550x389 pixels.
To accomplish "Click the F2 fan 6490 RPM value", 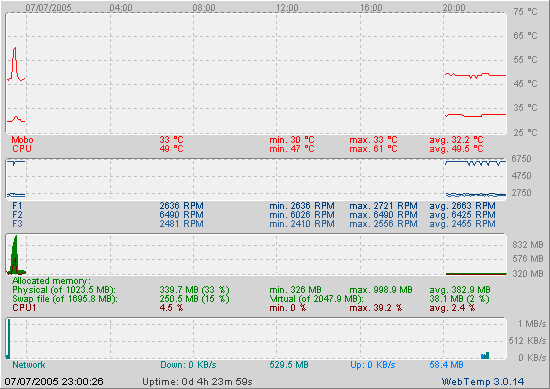I will click(181, 215).
